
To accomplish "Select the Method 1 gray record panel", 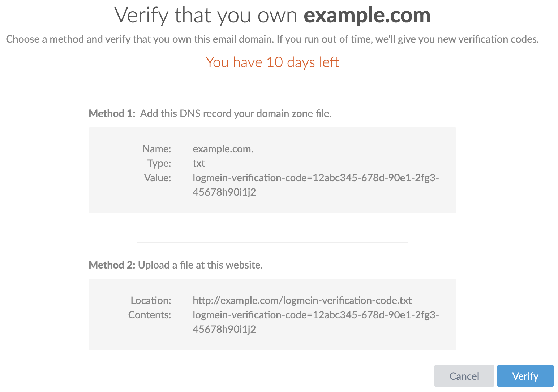I will tap(272, 170).
